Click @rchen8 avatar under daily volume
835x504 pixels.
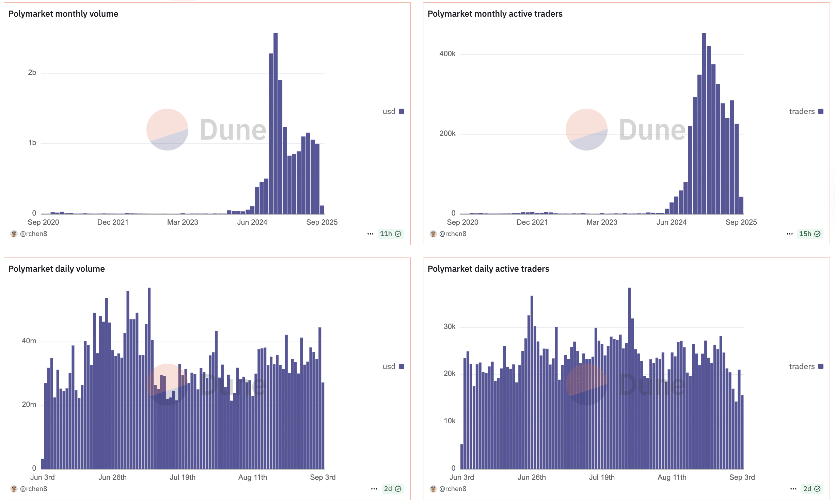[x=14, y=489]
